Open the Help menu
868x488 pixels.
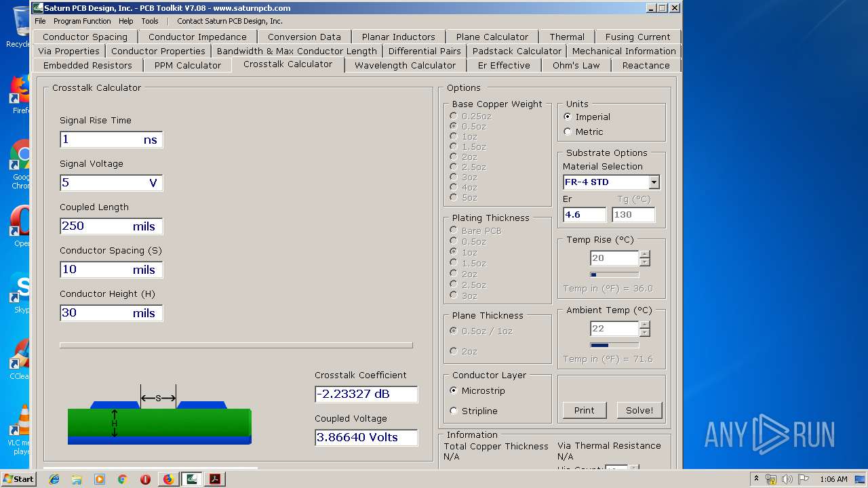[125, 21]
